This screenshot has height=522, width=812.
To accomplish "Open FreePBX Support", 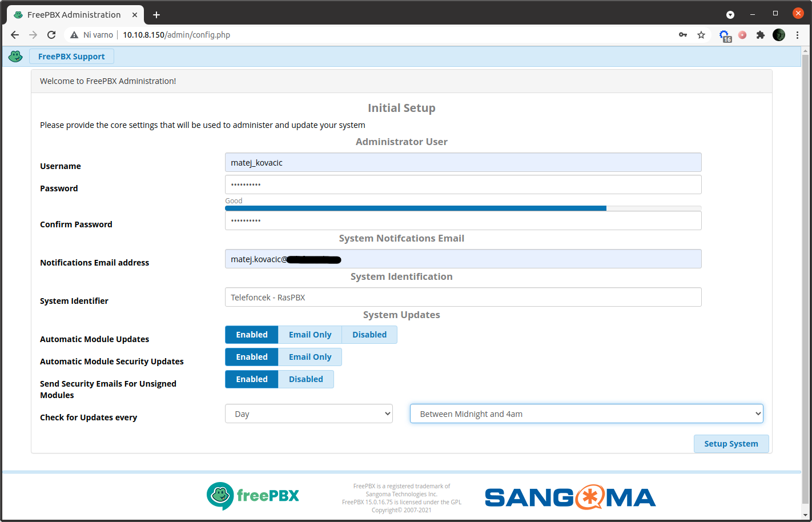I will coord(71,56).
